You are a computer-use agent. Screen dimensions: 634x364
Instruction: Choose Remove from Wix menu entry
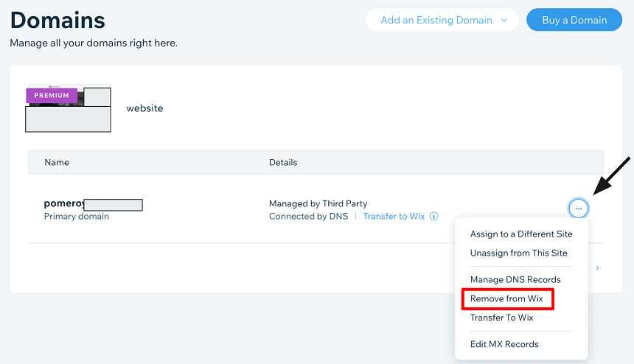(506, 298)
